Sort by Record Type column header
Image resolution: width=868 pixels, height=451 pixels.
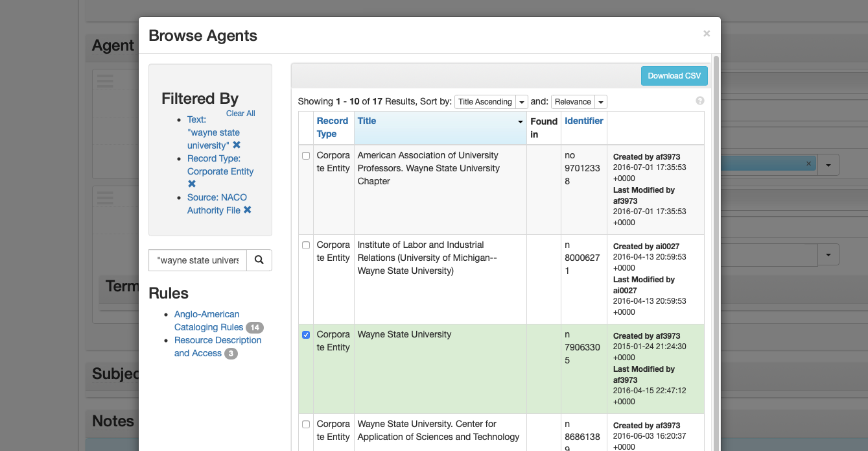pyautogui.click(x=332, y=127)
